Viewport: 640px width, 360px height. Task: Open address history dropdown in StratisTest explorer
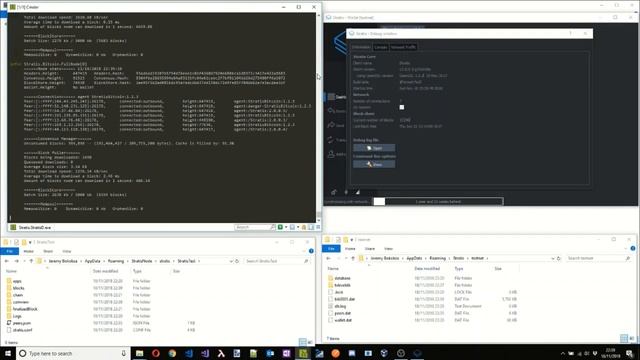[x=231, y=261]
